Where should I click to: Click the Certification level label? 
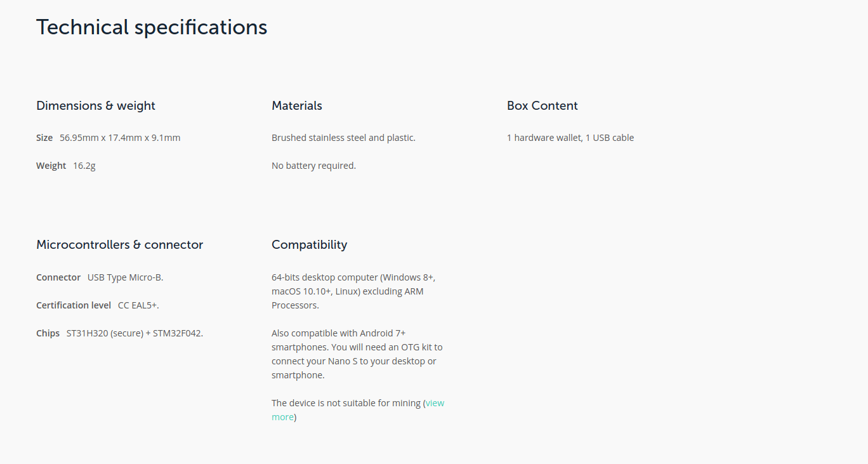(74, 305)
